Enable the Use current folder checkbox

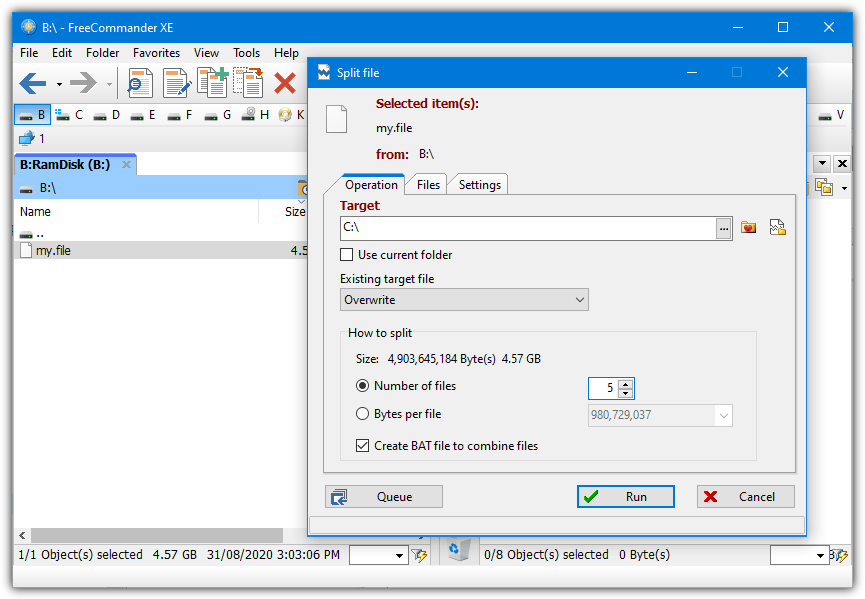(346, 255)
